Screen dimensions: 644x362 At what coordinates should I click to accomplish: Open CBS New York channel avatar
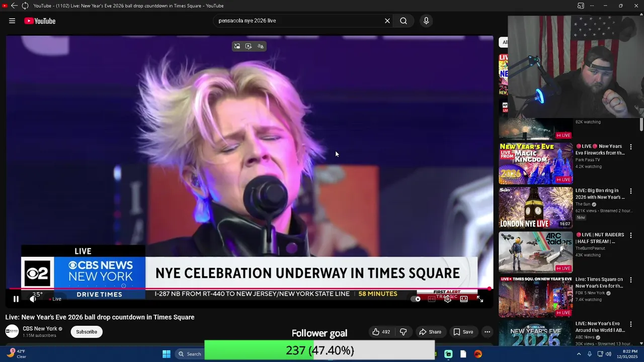pyautogui.click(x=12, y=331)
